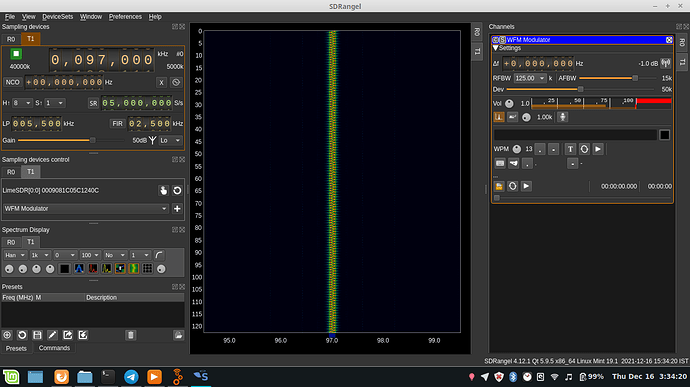
Task: Add WFM Modulator channel with plus button
Action: (177, 209)
